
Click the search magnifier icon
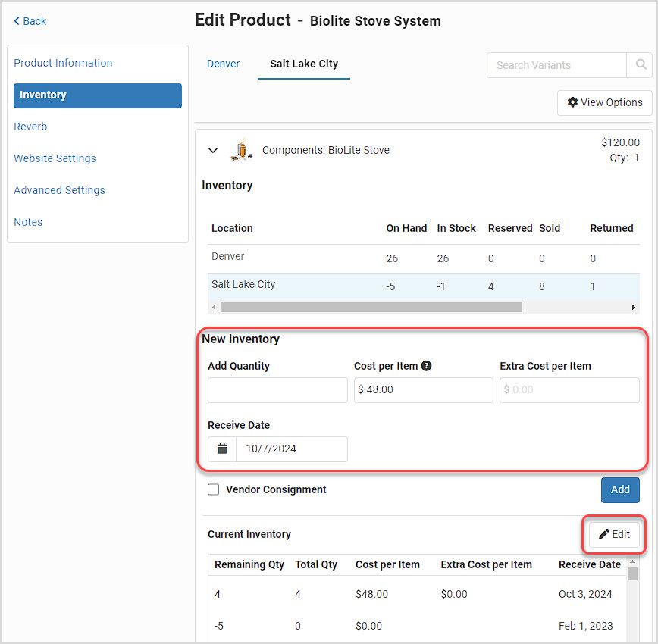point(641,64)
